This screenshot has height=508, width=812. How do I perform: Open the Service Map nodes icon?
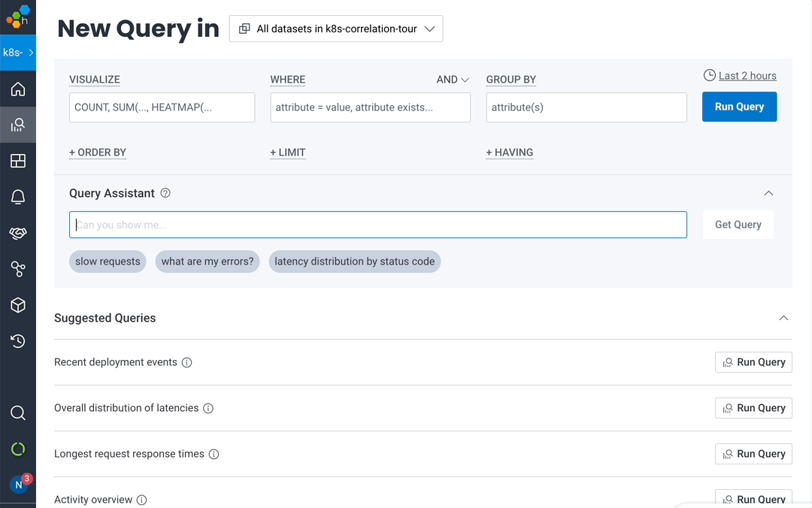tap(18, 269)
